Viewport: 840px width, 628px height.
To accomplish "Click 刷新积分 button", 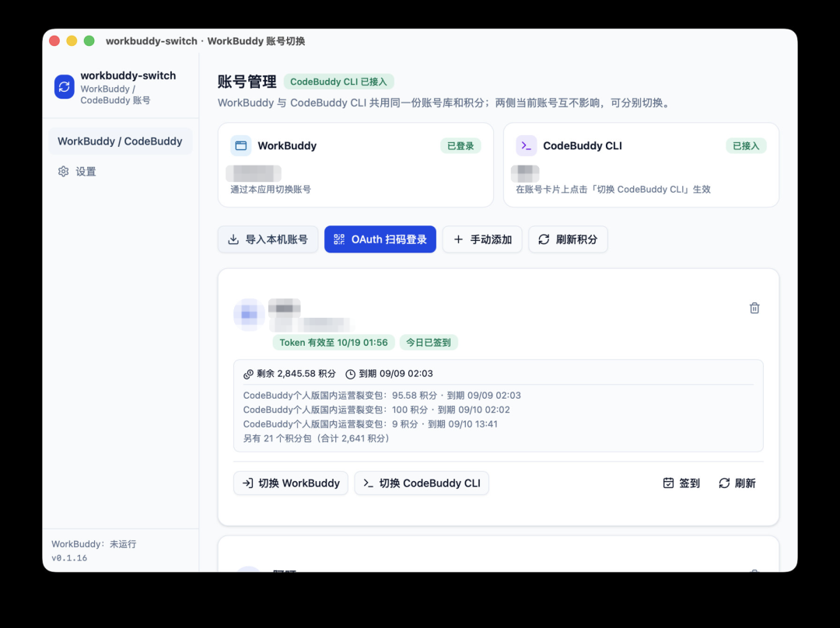I will tap(568, 239).
